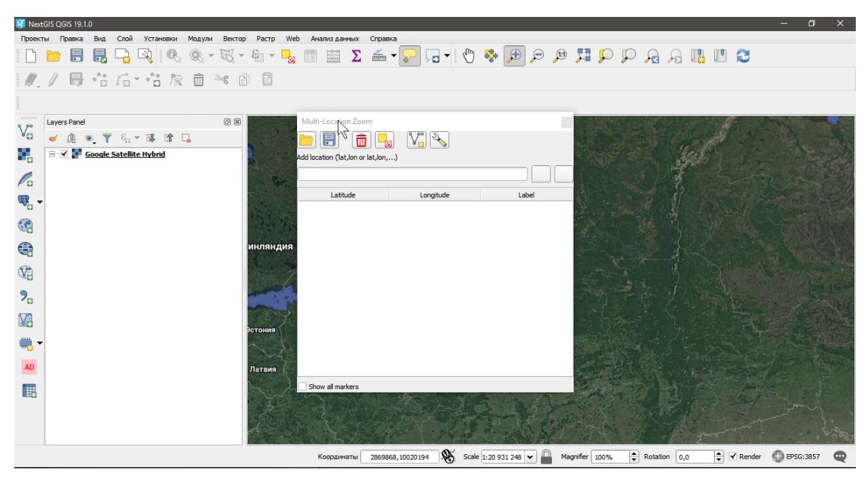
Task: Open Multi-Location Zoom settings wrench icon
Action: (439, 140)
